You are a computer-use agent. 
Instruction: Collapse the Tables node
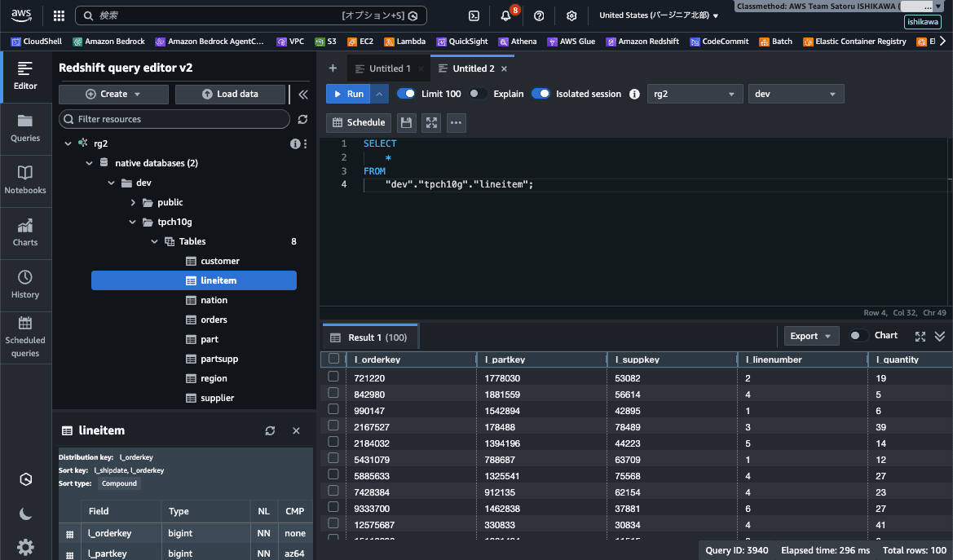coord(154,241)
